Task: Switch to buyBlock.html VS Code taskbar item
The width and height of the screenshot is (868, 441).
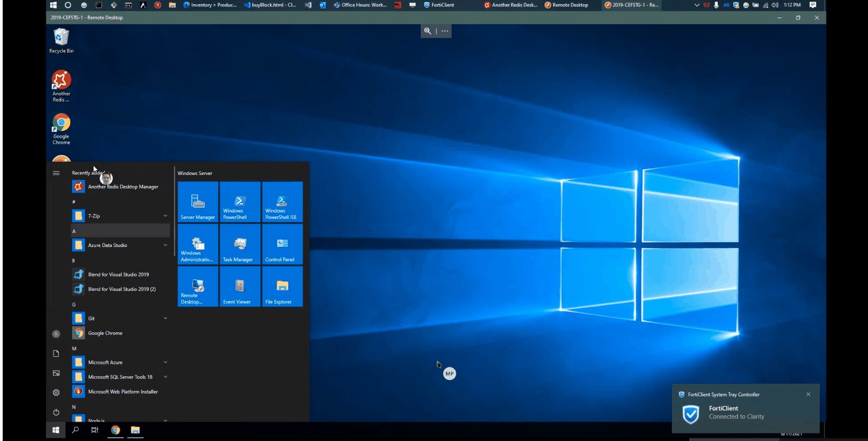Action: [x=270, y=5]
